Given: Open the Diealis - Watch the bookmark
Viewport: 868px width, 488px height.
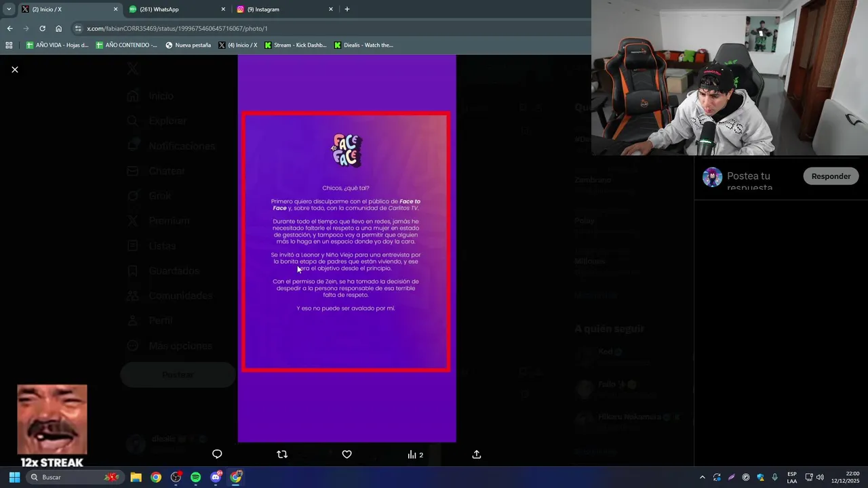Looking at the screenshot, I should click(x=363, y=45).
